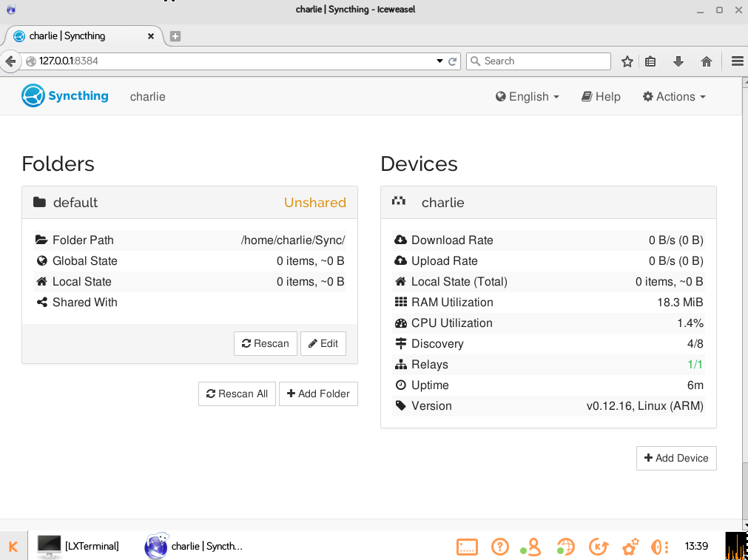This screenshot has height=560, width=748.
Task: Click the cloud upload icon for Upload Rate
Action: click(x=401, y=261)
